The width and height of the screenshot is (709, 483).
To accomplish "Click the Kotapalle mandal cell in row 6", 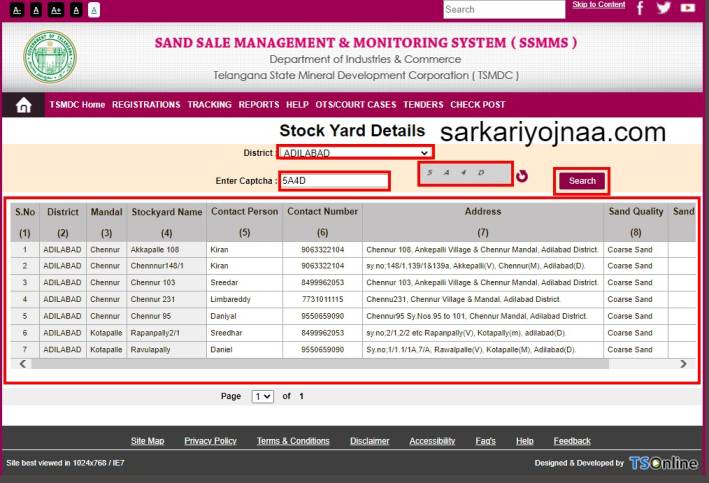I will [106, 333].
